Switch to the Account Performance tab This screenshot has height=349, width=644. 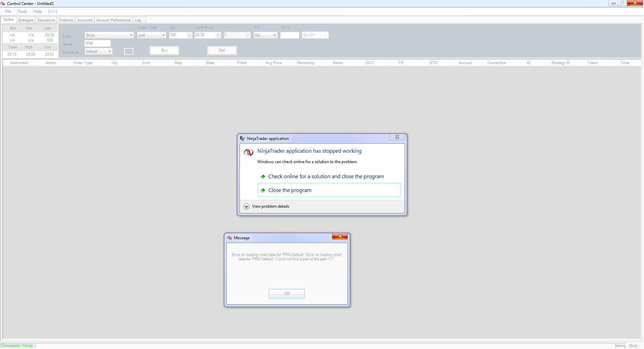(113, 20)
